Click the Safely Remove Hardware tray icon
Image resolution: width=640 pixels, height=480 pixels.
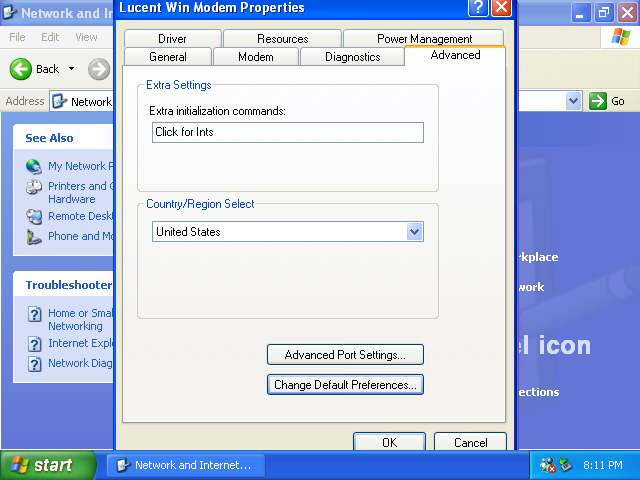(565, 465)
